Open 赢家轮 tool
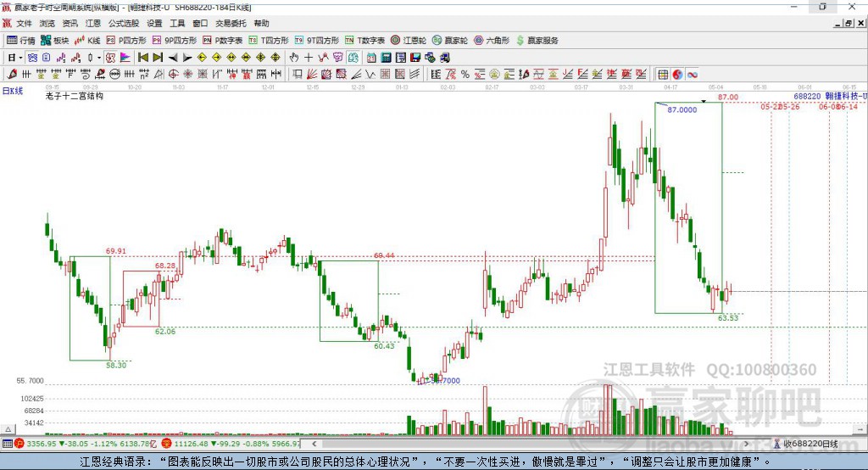 450,41
